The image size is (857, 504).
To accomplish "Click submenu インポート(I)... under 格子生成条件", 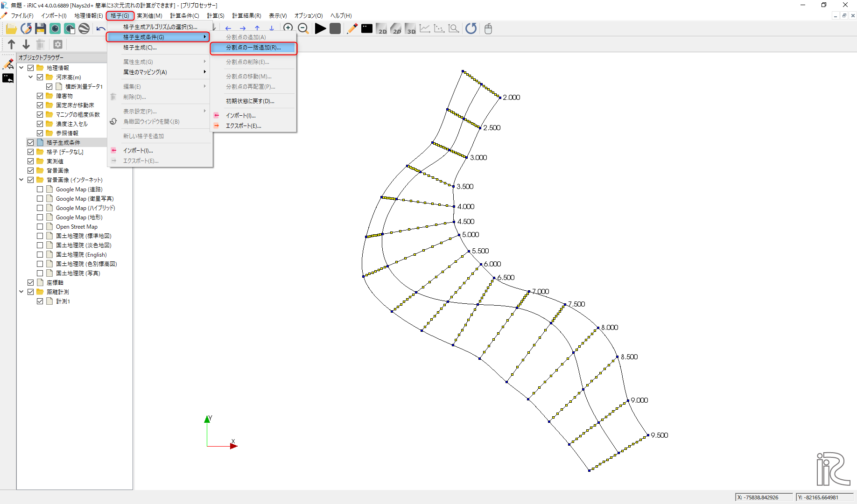I will 253,115.
